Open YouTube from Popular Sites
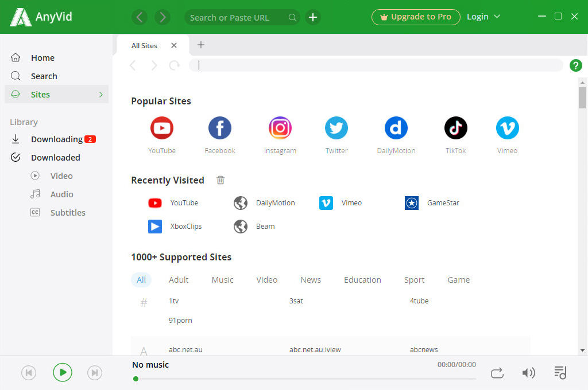 coord(161,128)
